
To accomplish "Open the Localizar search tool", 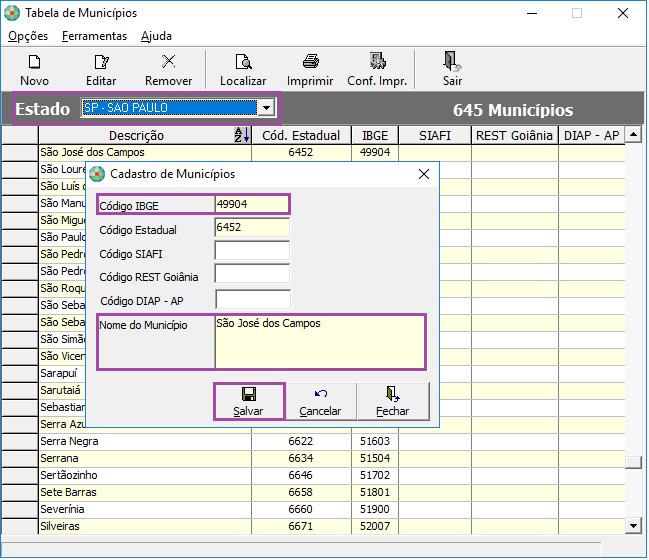I will click(x=243, y=63).
